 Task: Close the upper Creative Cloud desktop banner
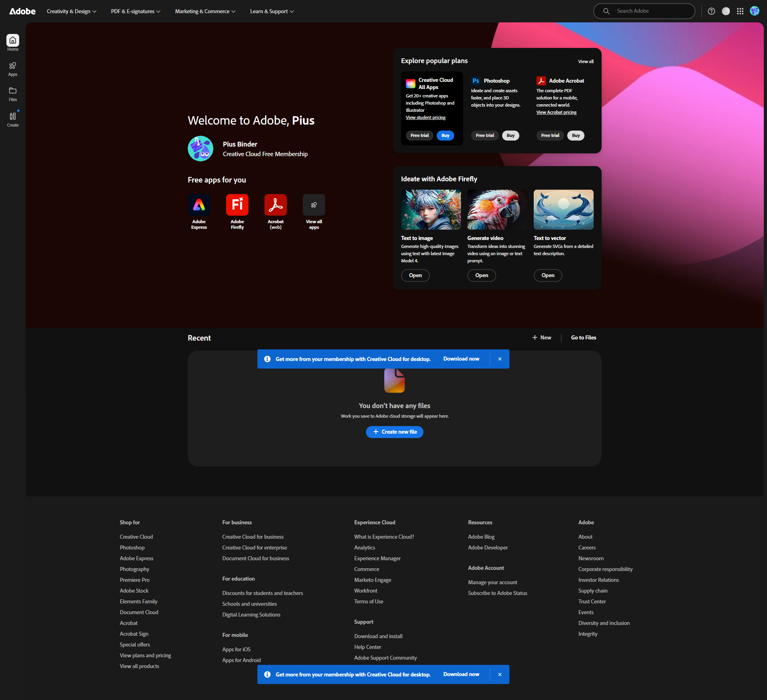coord(500,359)
